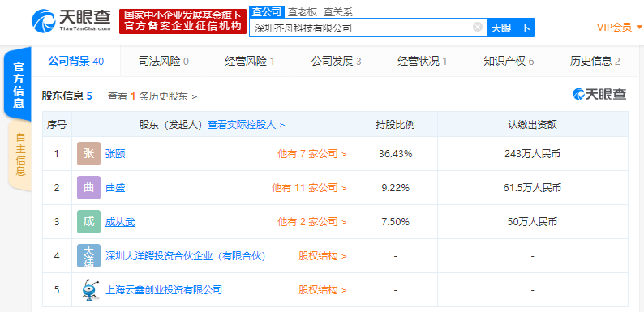Expand 他有 11 家公司 for 曲盛
This screenshot has width=644, height=312.
point(309,188)
